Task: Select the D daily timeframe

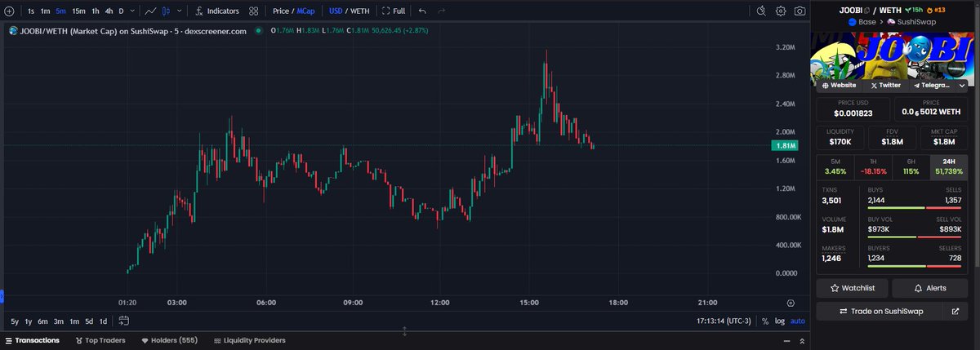Action: pos(122,11)
